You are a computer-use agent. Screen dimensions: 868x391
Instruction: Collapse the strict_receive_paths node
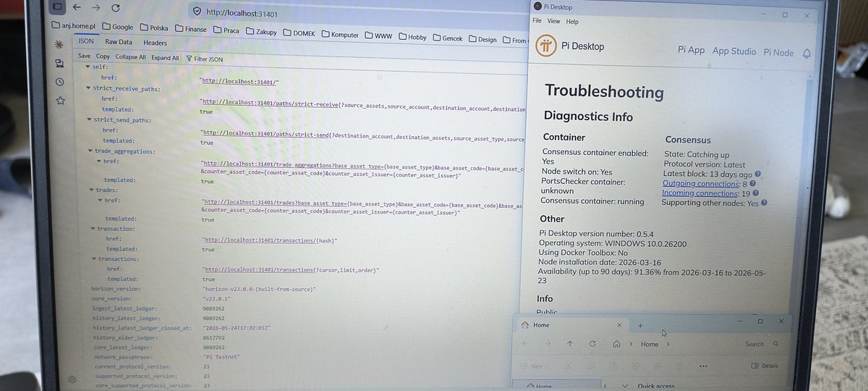(x=88, y=88)
